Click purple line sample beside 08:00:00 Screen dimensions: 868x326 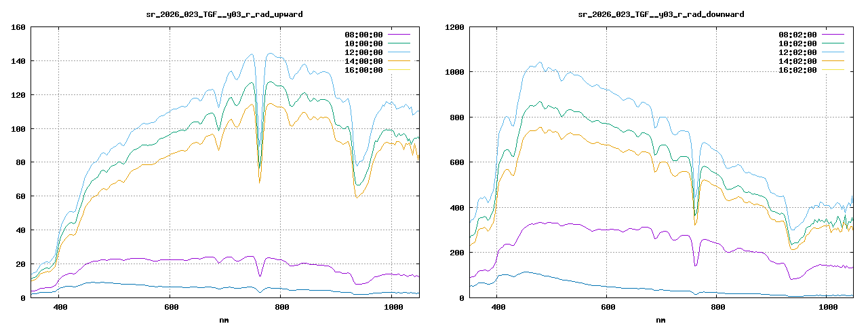[x=398, y=35]
